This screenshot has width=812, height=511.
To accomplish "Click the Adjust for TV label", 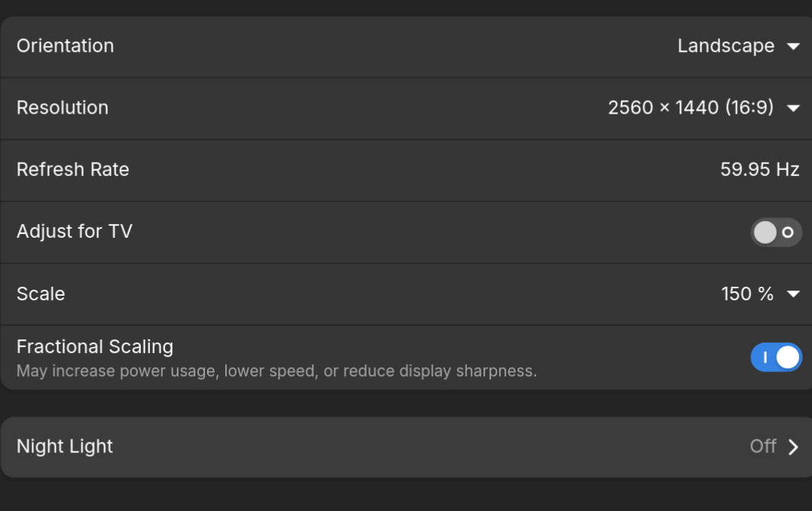I will [75, 231].
